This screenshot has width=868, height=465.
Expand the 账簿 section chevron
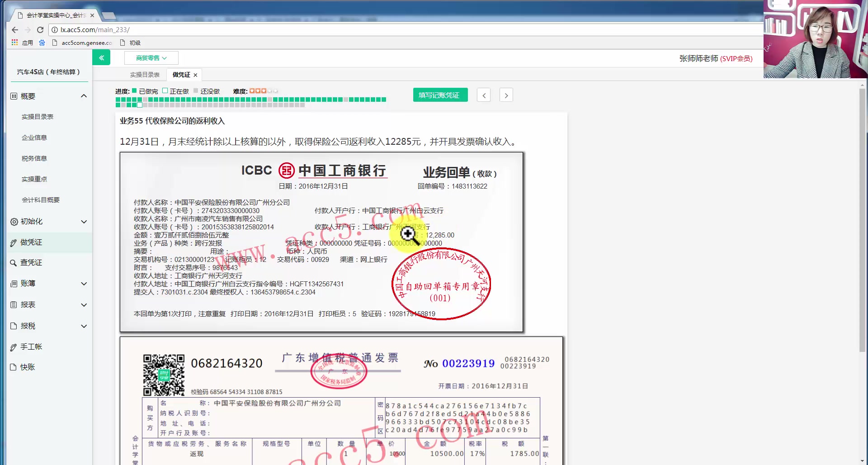(x=84, y=284)
